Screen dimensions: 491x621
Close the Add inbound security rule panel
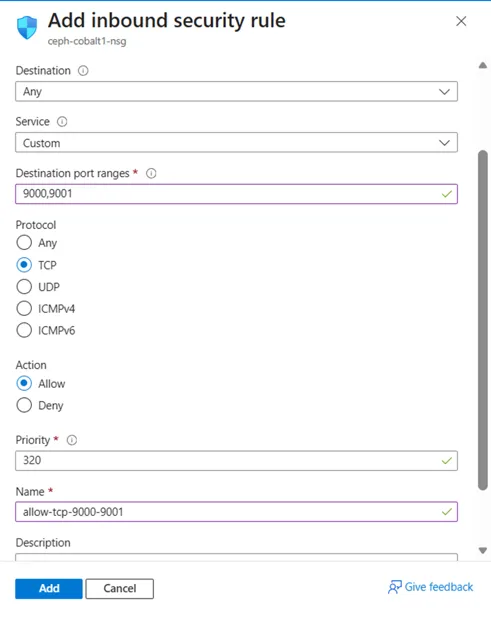(461, 21)
